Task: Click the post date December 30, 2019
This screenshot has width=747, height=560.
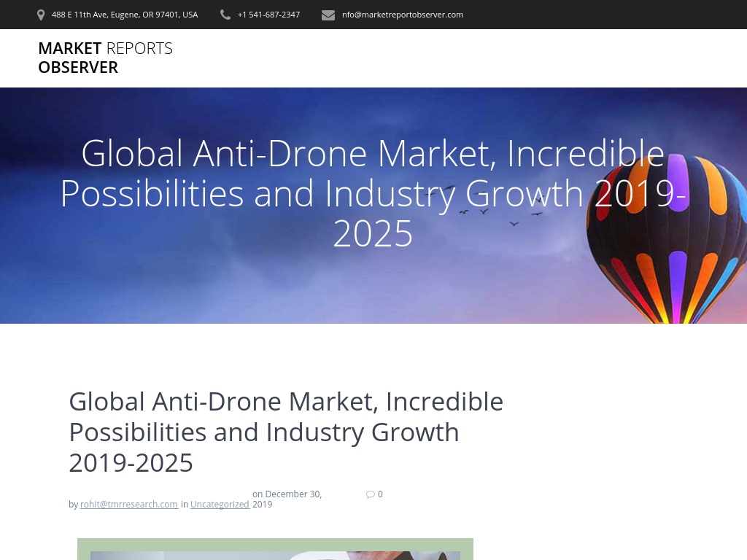Action: coord(287,499)
